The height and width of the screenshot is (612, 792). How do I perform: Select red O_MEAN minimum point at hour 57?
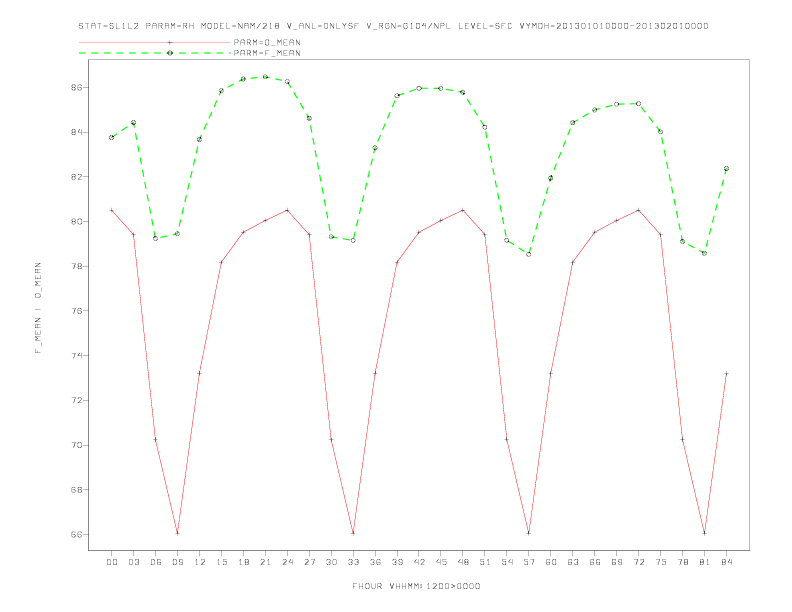point(529,533)
